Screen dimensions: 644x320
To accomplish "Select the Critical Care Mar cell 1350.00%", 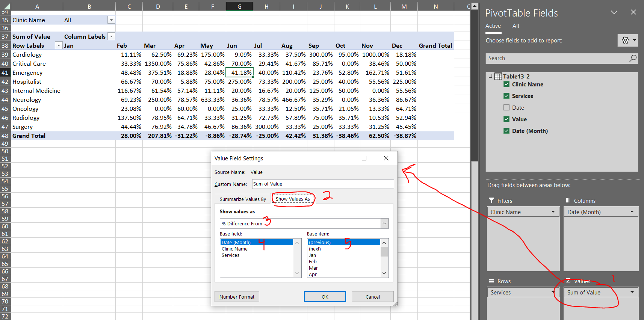I will 158,63.
